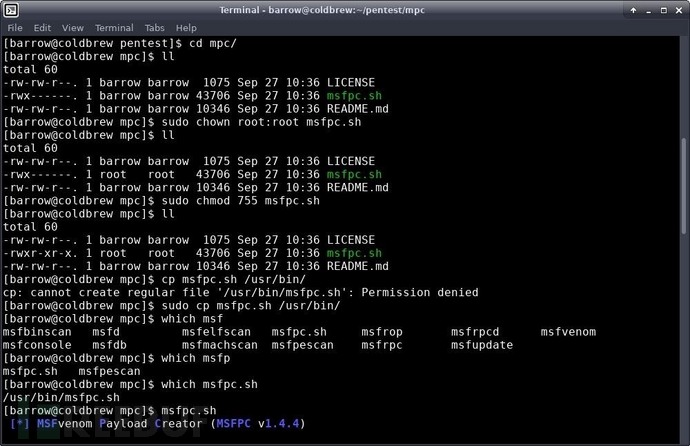Click the terminal icon in title bar
The height and width of the screenshot is (446, 690).
point(11,10)
